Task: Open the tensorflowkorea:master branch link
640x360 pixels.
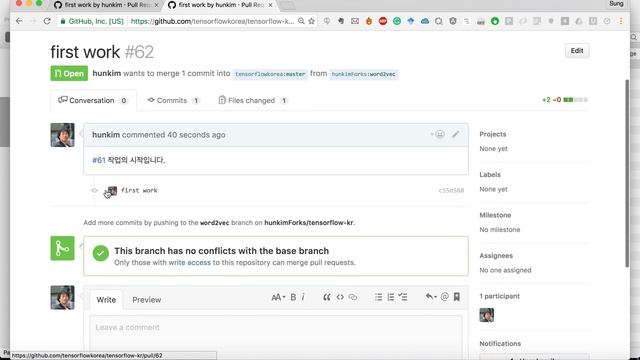Action: click(x=270, y=74)
